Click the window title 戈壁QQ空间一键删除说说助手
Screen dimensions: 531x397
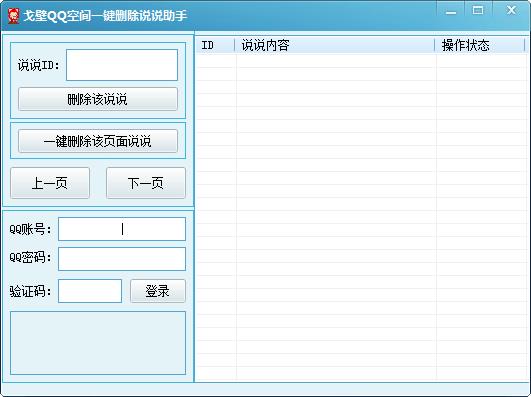(x=105, y=16)
